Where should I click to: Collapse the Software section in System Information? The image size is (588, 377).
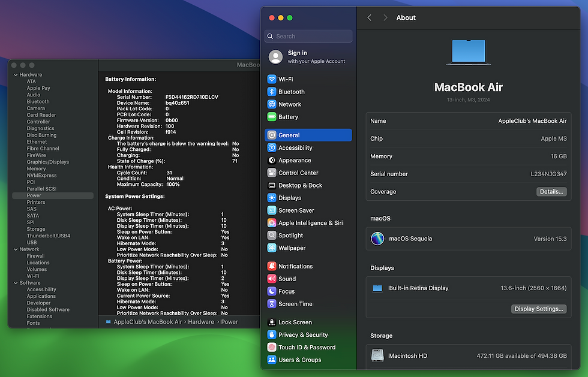tap(16, 283)
